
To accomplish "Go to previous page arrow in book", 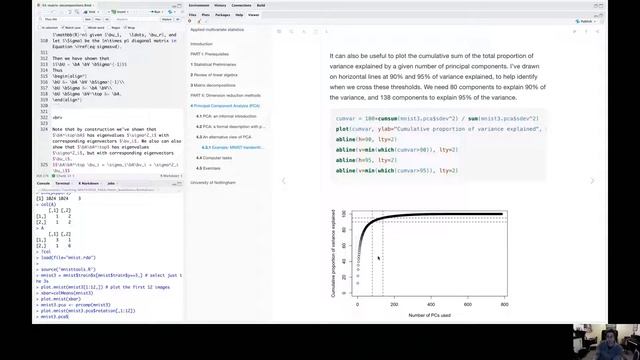I will point(284,180).
